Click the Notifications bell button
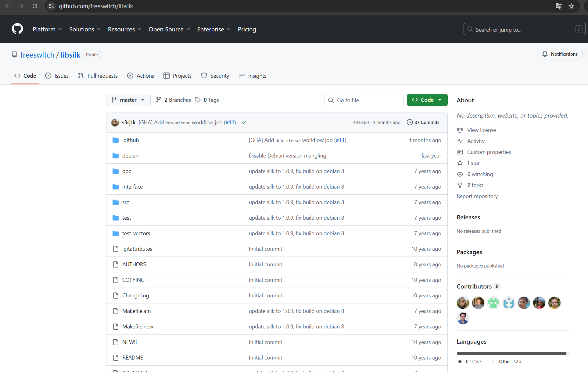 560,54
